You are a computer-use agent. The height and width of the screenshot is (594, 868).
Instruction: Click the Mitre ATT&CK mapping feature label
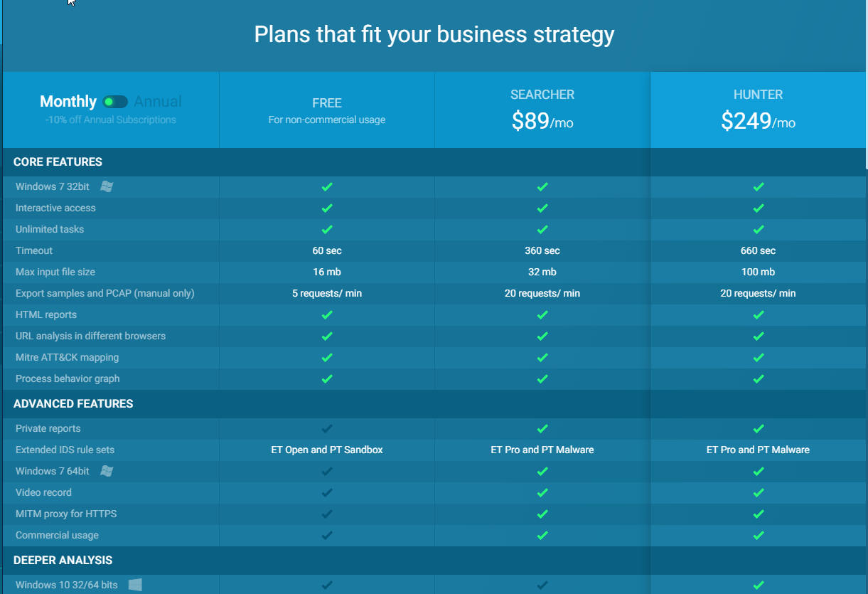67,357
